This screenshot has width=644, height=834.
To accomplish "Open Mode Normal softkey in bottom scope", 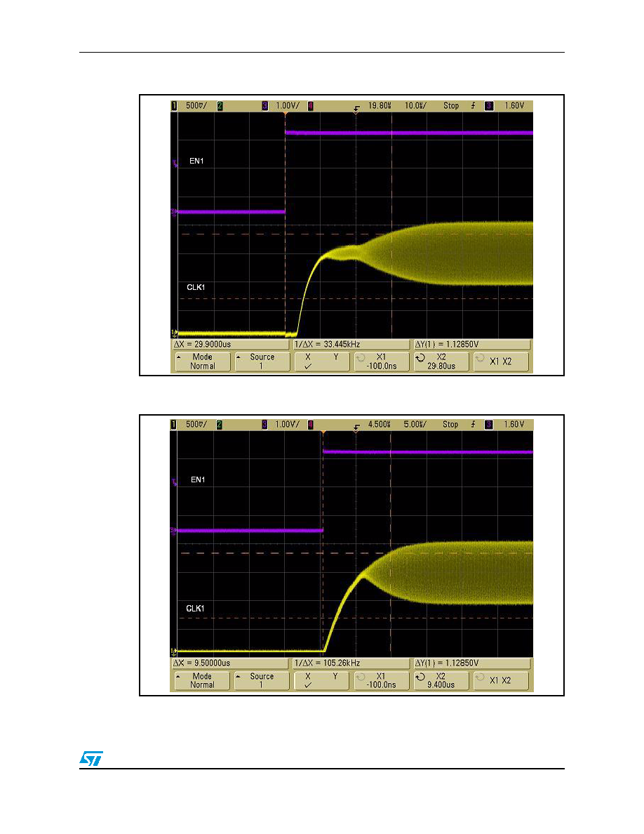I will point(203,681).
